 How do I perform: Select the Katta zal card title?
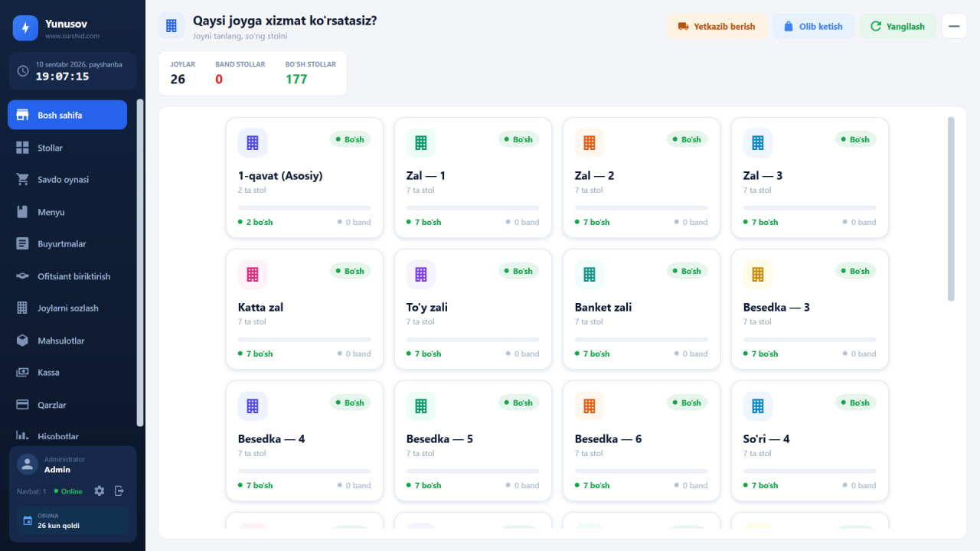pyautogui.click(x=260, y=307)
